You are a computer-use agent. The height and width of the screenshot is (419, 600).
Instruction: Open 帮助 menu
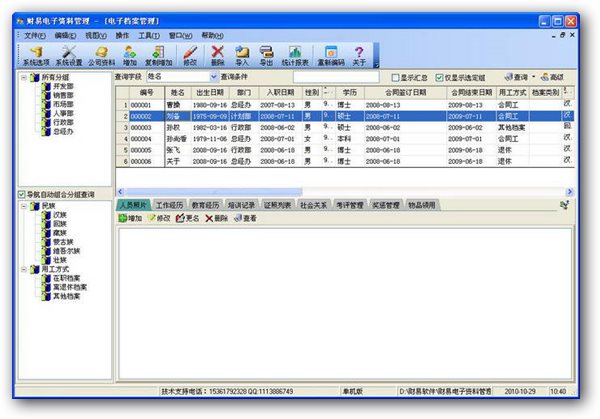tap(212, 36)
